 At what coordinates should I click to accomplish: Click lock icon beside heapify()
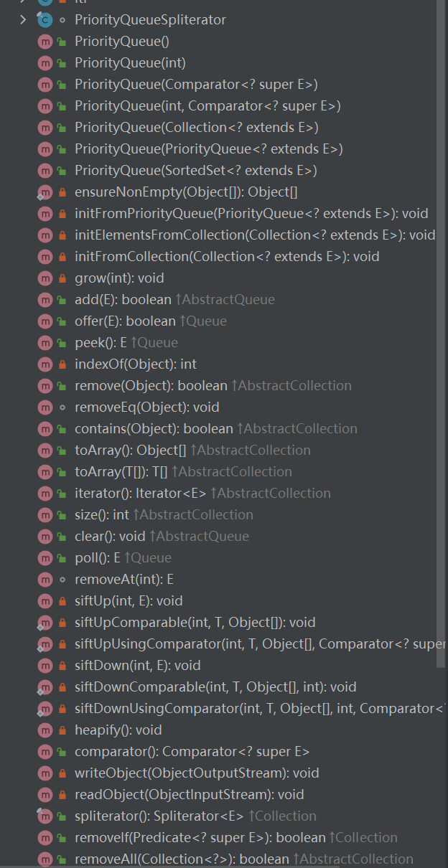(62, 730)
